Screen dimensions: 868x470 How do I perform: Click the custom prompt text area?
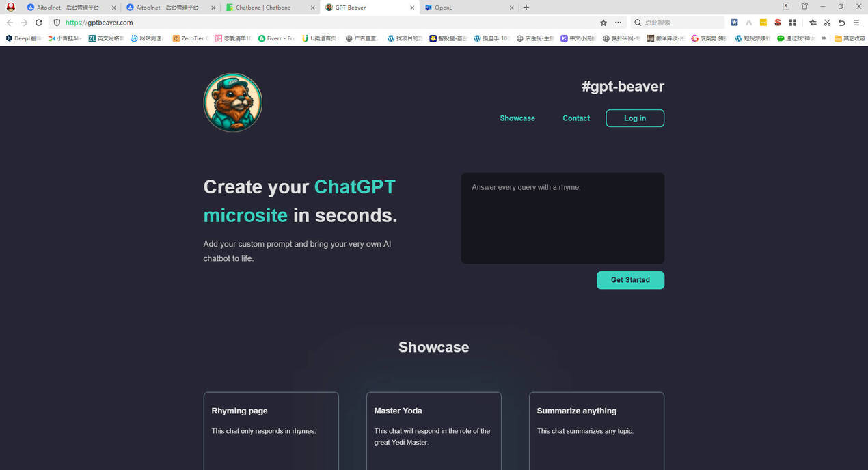(x=562, y=218)
